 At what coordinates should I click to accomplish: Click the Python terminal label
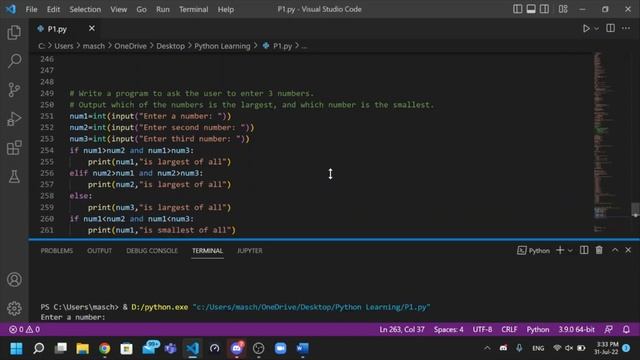pos(533,250)
